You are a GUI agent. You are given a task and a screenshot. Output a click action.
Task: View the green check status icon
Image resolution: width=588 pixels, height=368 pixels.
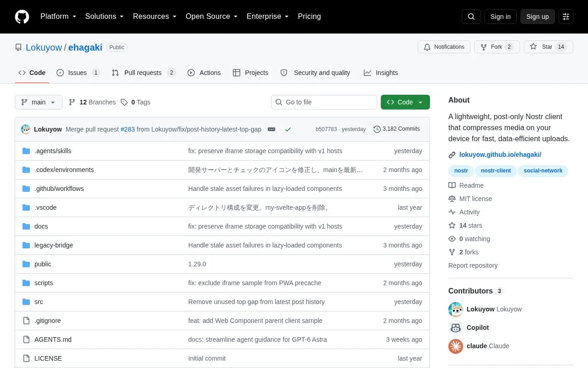pyautogui.click(x=288, y=129)
